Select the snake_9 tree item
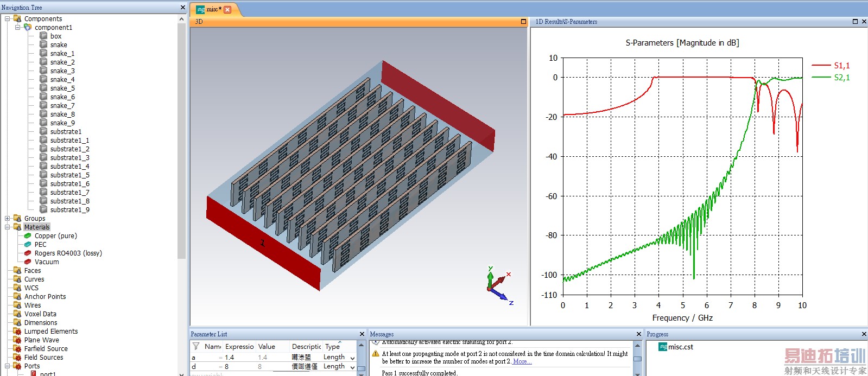The image size is (868, 376). 62,123
